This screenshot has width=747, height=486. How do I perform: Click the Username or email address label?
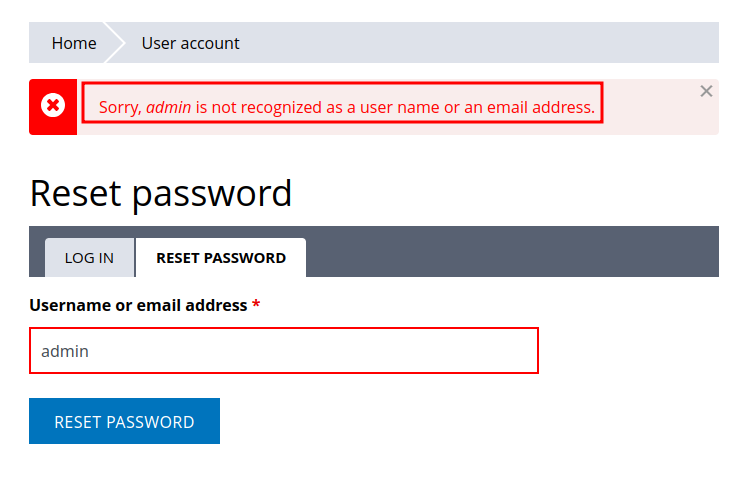pos(138,305)
